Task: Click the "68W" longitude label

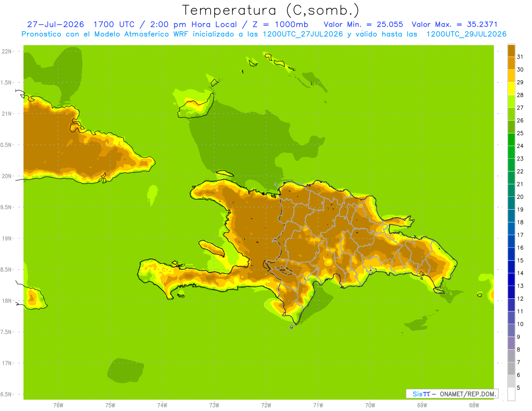Action: (474, 405)
